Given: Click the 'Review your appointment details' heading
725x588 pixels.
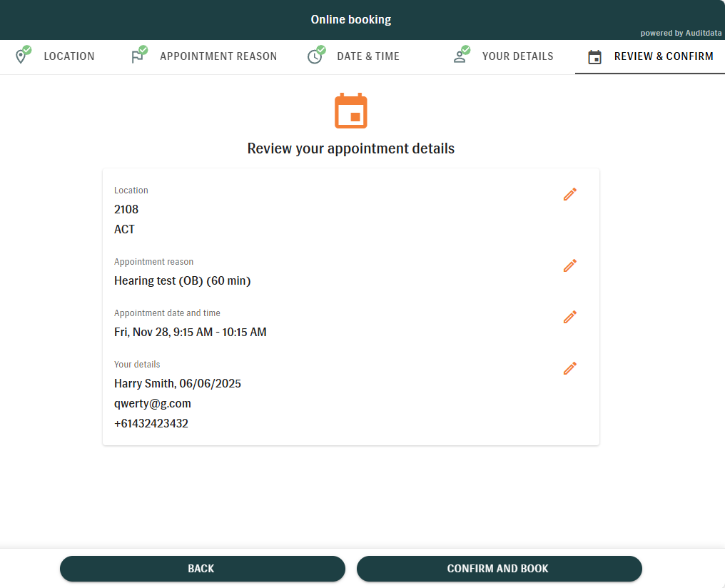Looking at the screenshot, I should tap(350, 148).
